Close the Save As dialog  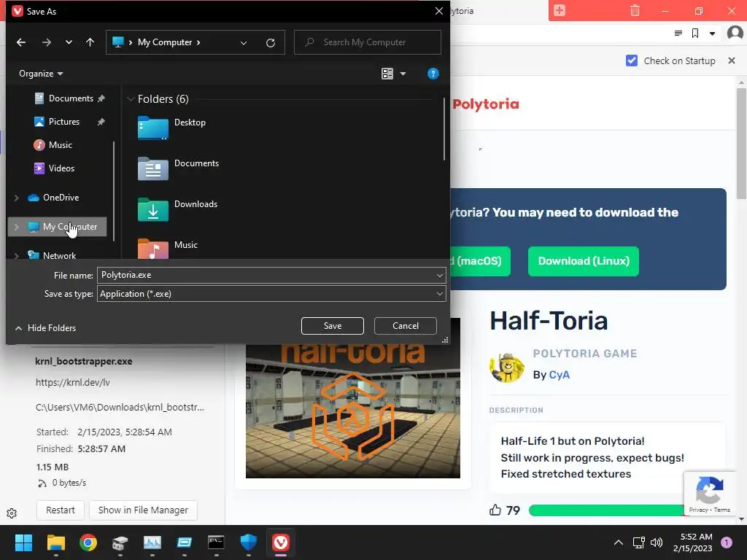click(x=438, y=11)
